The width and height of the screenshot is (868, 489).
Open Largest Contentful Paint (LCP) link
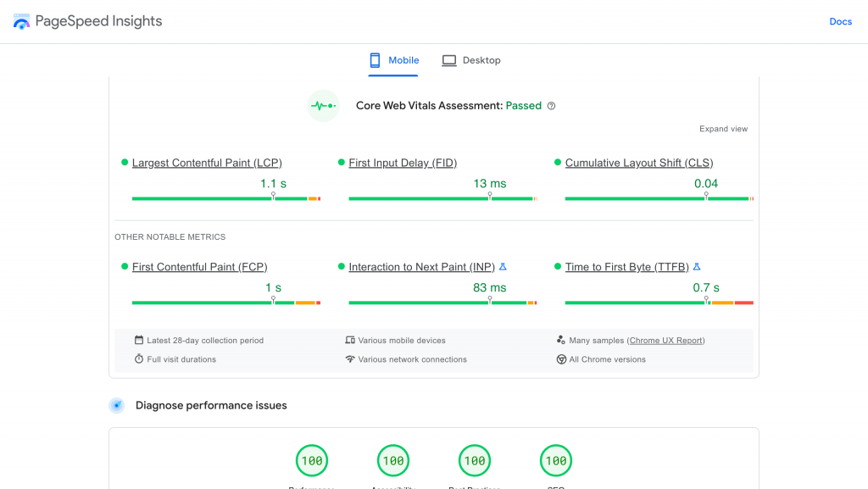pos(207,163)
